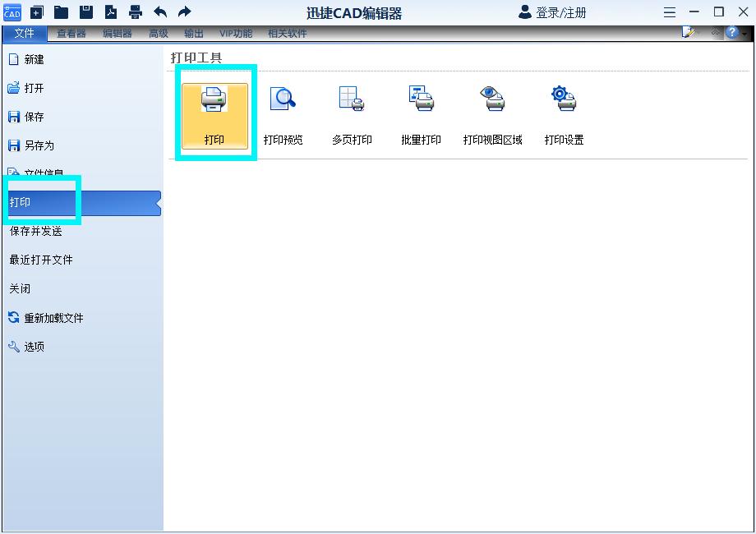Switch to the 编辑器 tab

118,33
